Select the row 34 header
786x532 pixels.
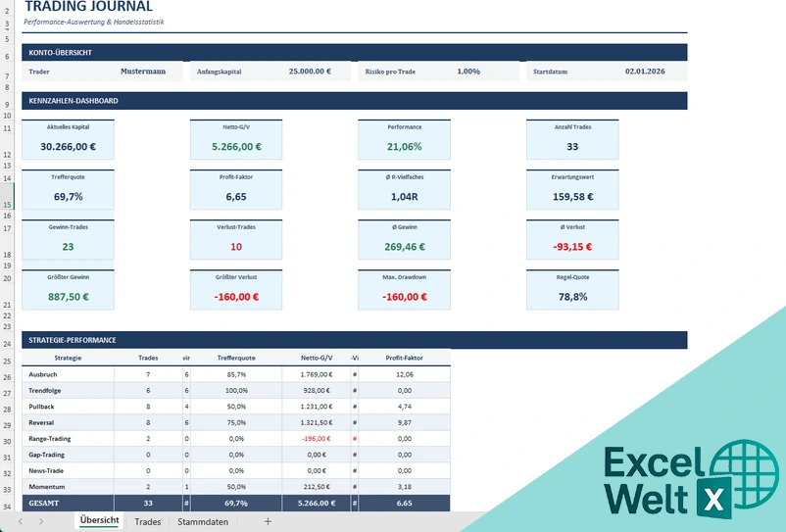click(x=7, y=505)
